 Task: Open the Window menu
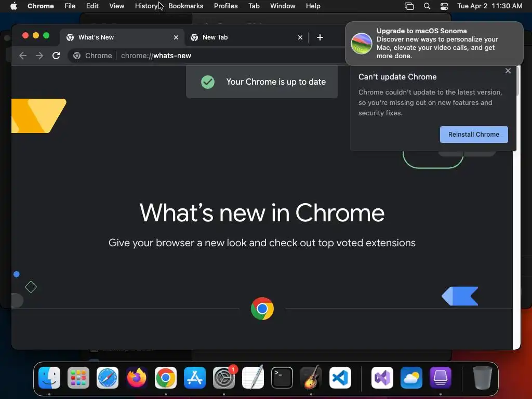[x=283, y=6]
